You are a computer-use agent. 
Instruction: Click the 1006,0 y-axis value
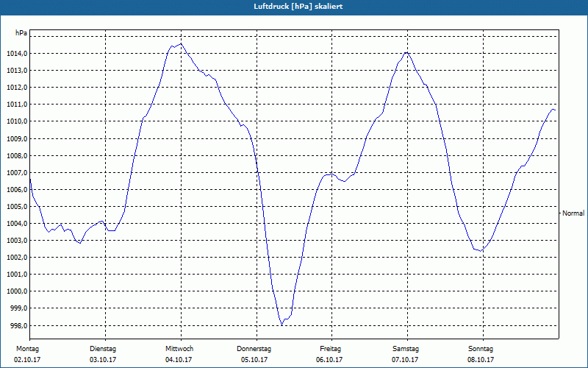(x=17, y=190)
